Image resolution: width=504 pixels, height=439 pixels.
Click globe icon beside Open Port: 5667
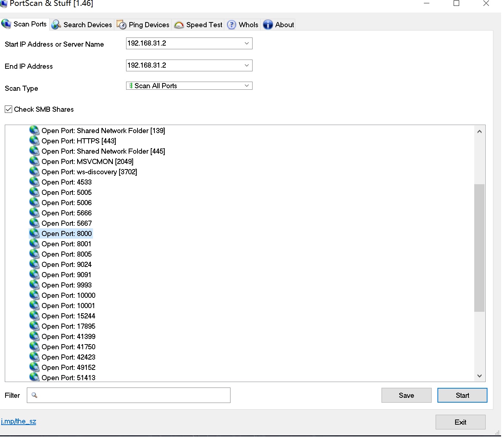(35, 223)
